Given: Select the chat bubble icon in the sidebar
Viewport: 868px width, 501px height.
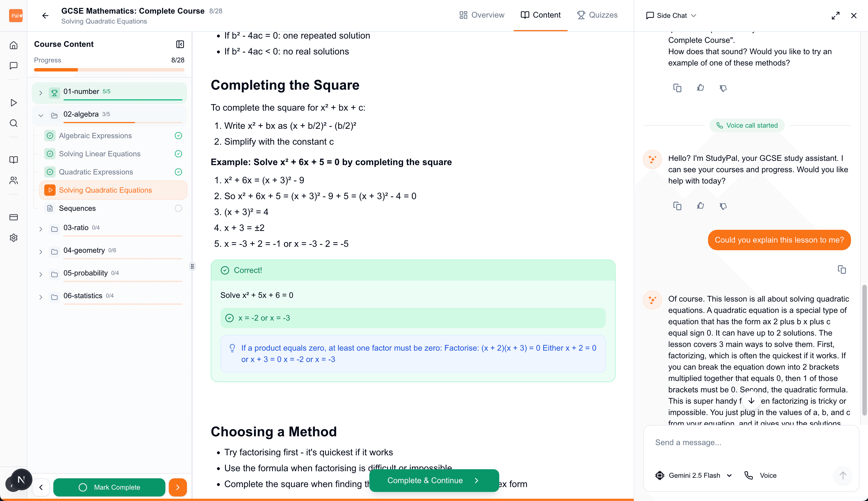Looking at the screenshot, I should pos(13,66).
